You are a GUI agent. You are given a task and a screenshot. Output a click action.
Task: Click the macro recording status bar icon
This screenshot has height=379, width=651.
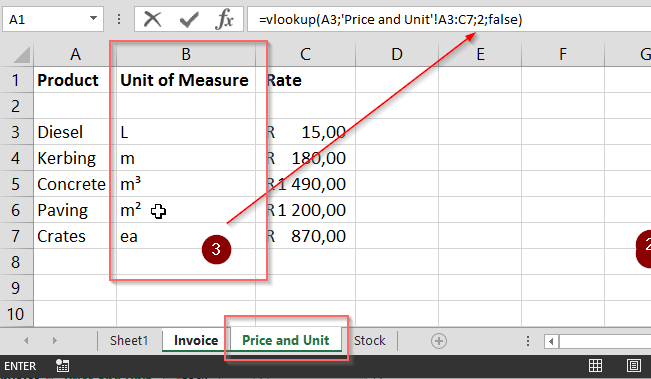click(62, 366)
